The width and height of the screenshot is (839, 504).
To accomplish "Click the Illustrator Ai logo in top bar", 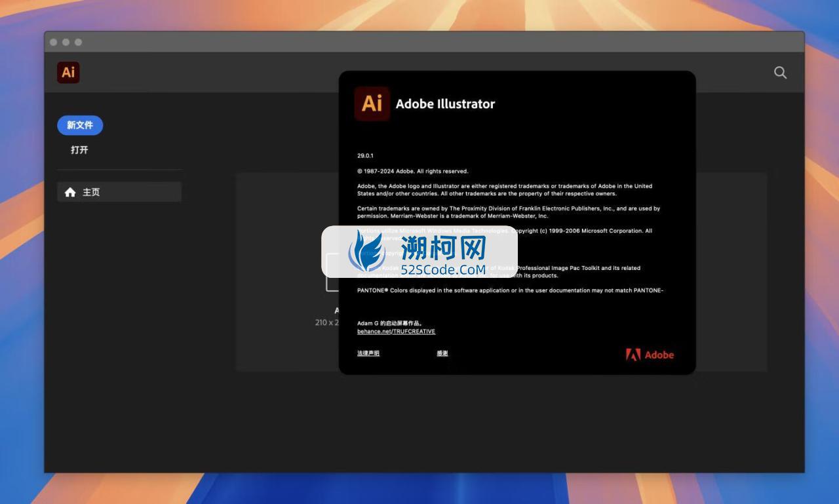I will tap(68, 72).
